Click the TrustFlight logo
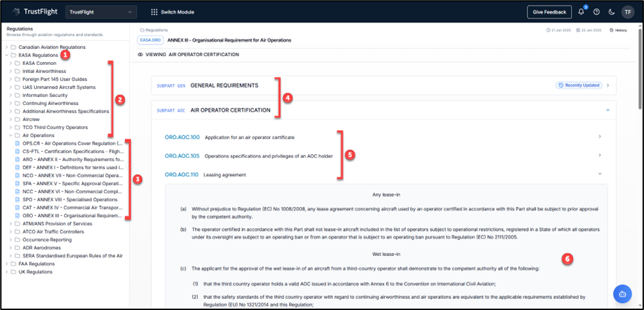 pos(33,12)
